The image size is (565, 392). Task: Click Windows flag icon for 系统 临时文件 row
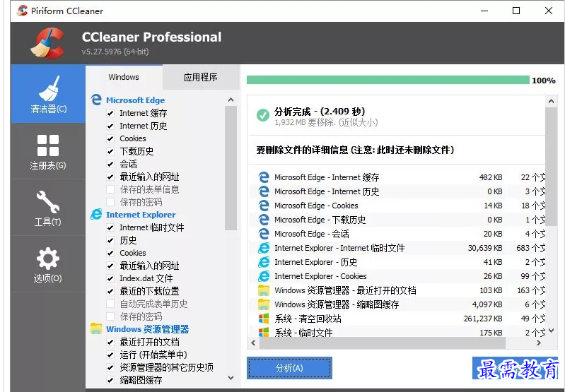click(x=264, y=332)
